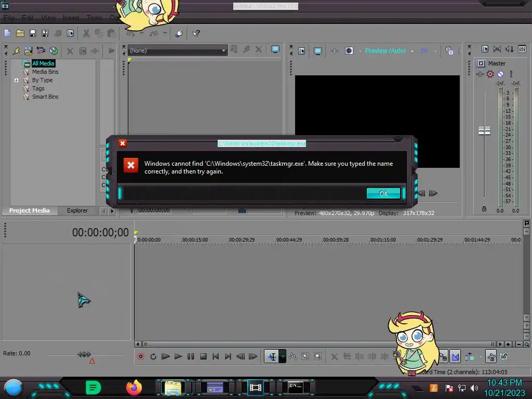Open video preview project properties
The width and height of the screenshot is (532, 399).
click(x=302, y=51)
